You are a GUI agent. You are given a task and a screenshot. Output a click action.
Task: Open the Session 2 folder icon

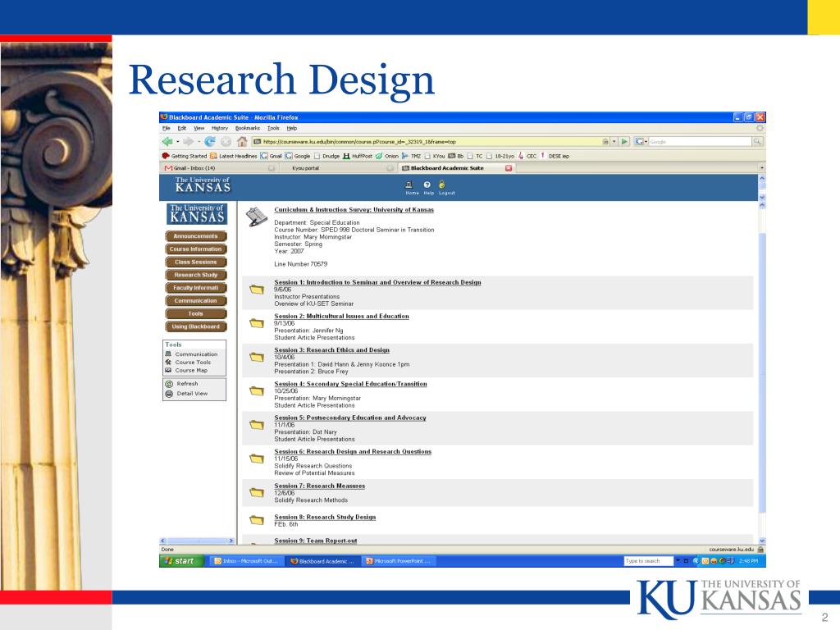click(x=257, y=323)
